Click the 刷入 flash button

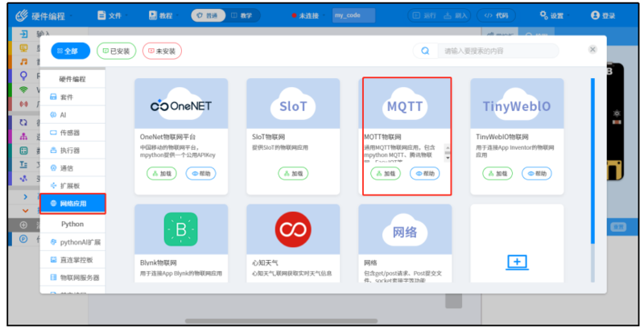(x=456, y=15)
